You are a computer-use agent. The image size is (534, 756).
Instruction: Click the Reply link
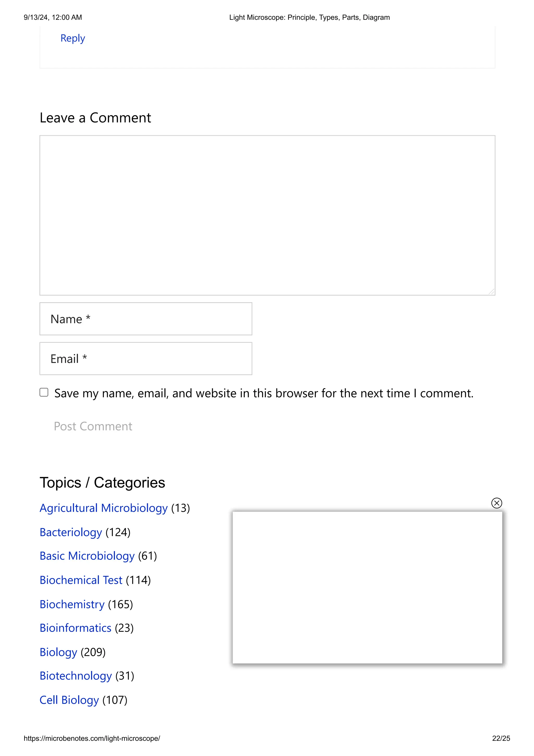(73, 38)
